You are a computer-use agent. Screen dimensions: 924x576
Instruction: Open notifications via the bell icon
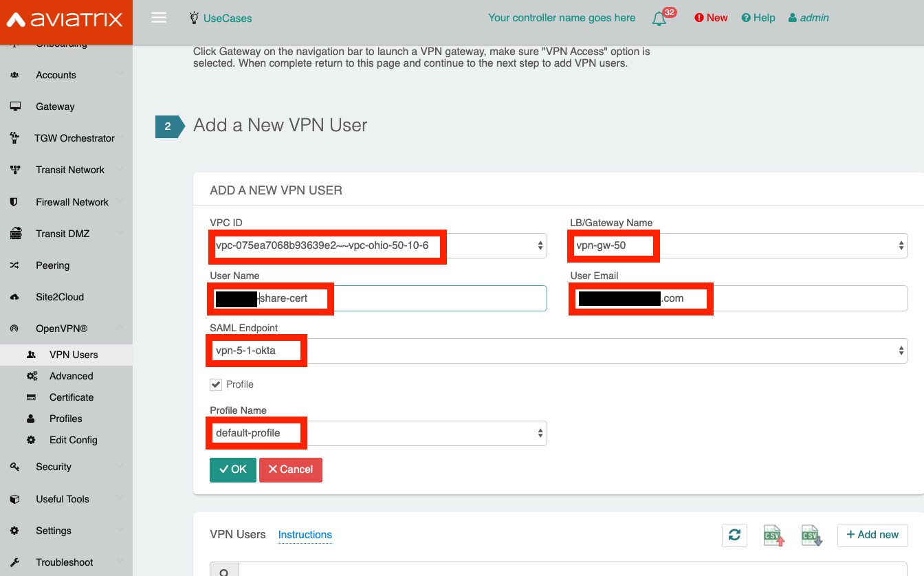[x=659, y=17]
